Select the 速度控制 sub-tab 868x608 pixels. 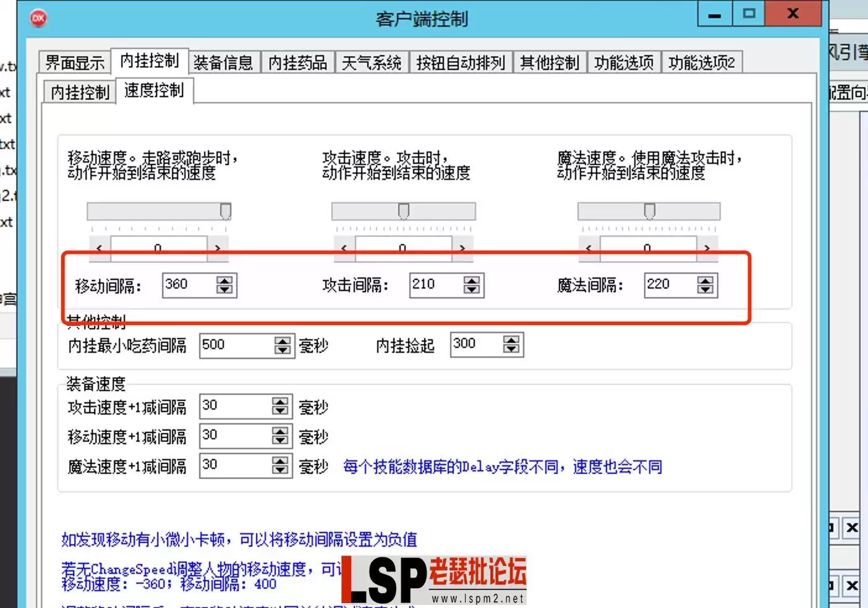click(x=155, y=90)
